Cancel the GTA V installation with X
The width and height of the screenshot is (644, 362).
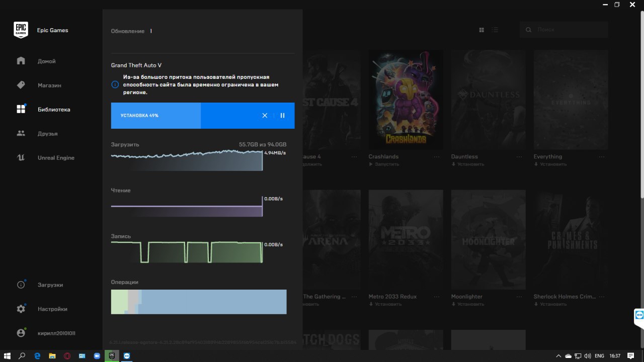265,116
